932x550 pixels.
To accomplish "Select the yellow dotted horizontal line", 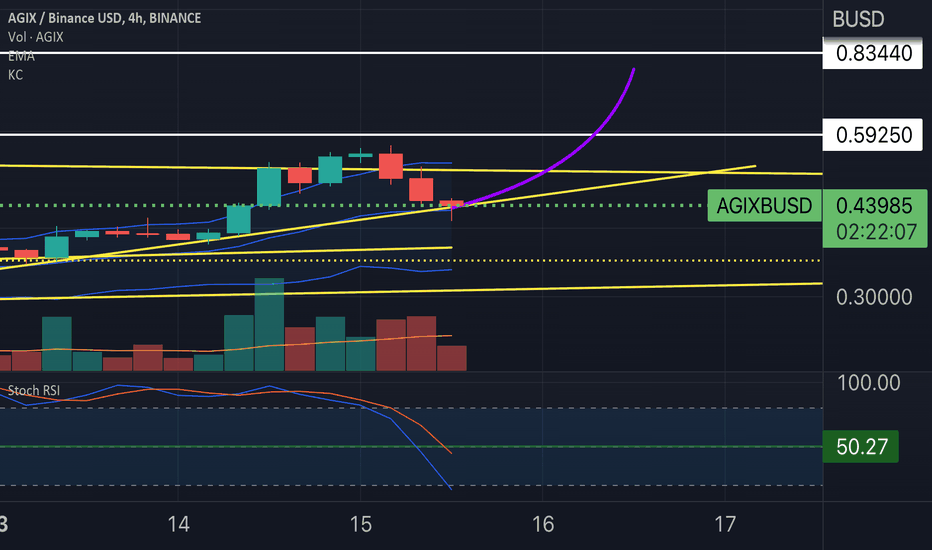I will [411, 260].
